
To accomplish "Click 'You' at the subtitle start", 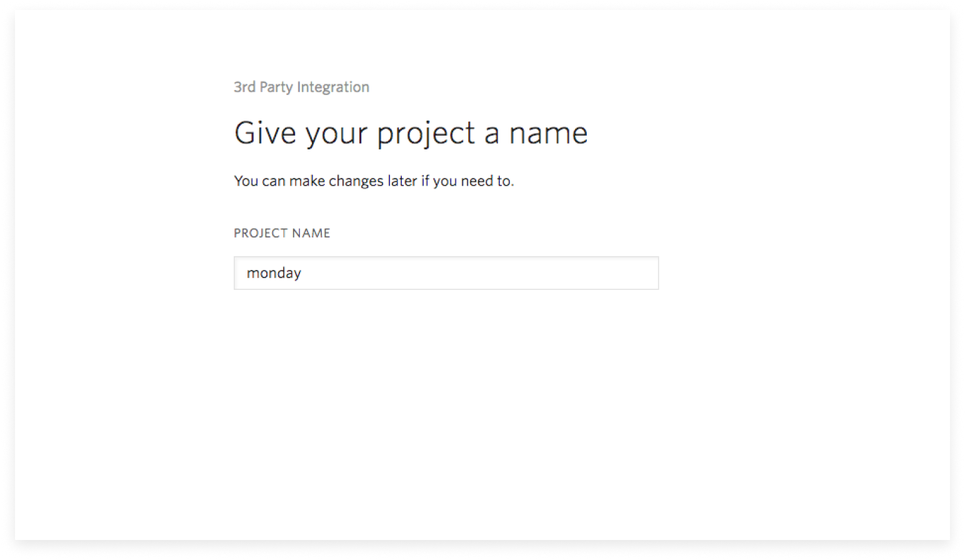I will 246,181.
